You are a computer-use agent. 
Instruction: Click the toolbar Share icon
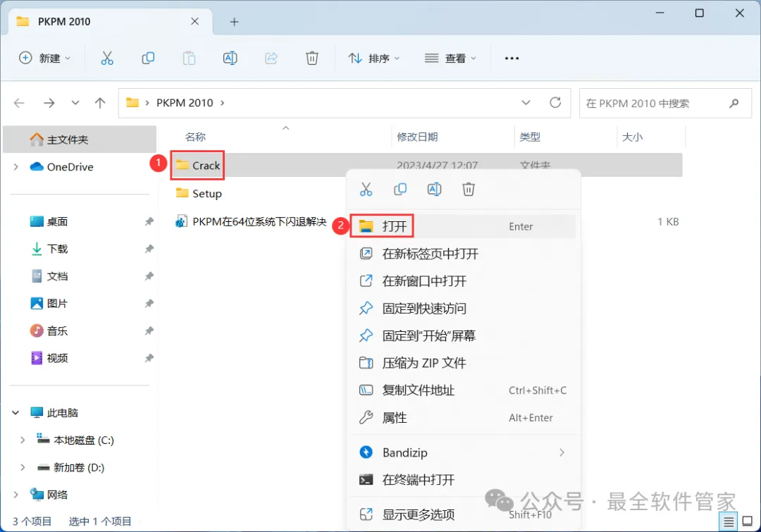[x=271, y=58]
